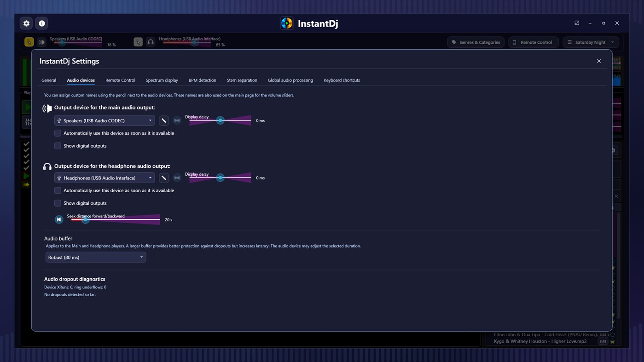Select the Audio devices tab
Viewport: 644px width, 362px height.
tap(81, 80)
